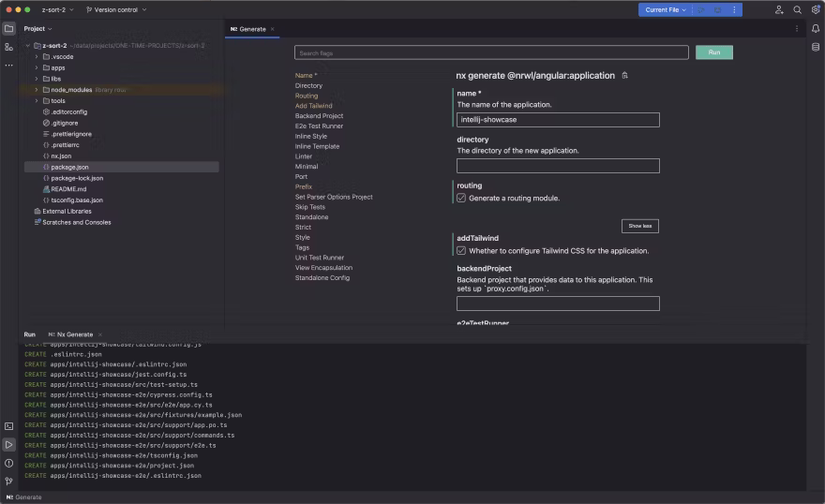Click the copy icon beside generator title

point(625,75)
